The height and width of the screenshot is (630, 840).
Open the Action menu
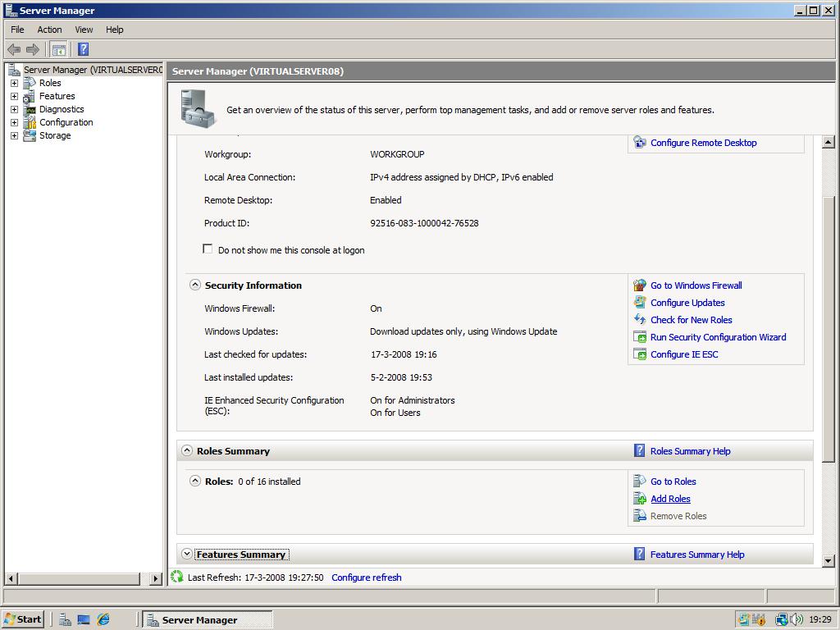[x=49, y=30]
